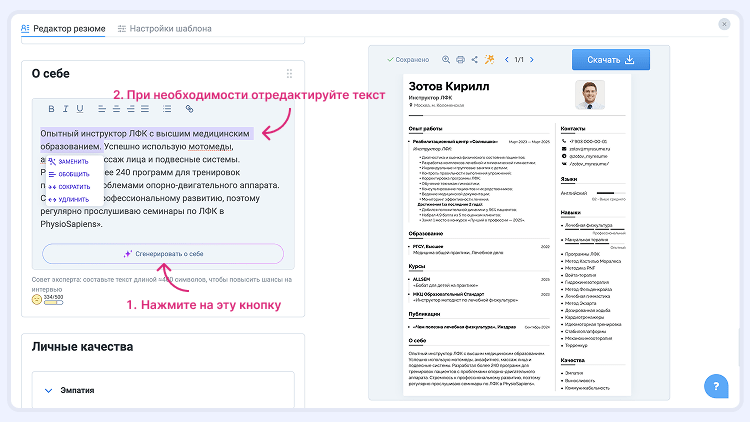Go to next resume page
750x422 pixels.
532,60
